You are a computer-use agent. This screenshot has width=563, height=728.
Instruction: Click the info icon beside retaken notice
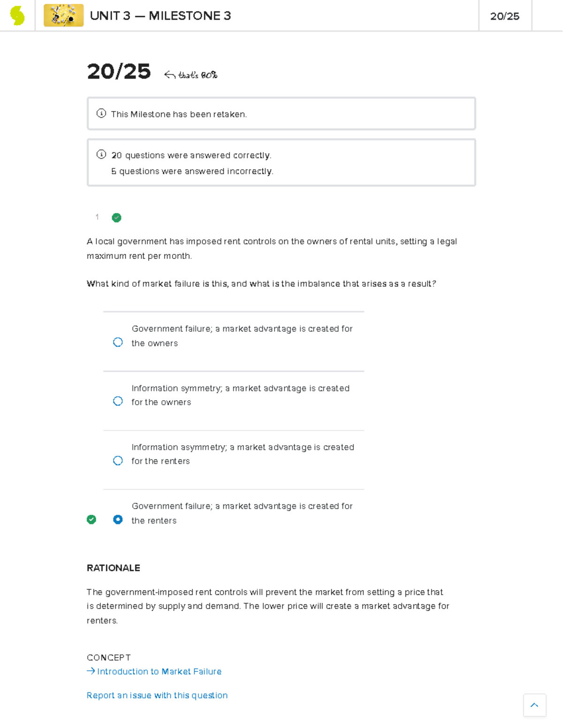pos(101,113)
